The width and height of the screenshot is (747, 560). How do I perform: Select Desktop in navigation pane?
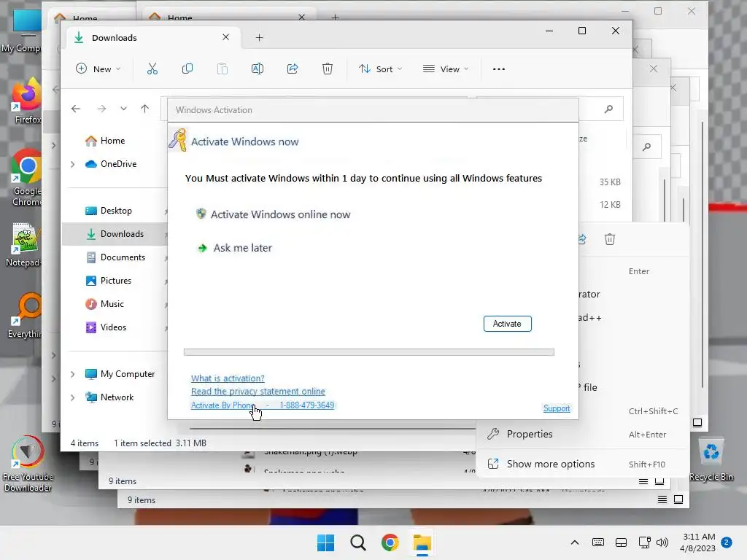pos(116,211)
